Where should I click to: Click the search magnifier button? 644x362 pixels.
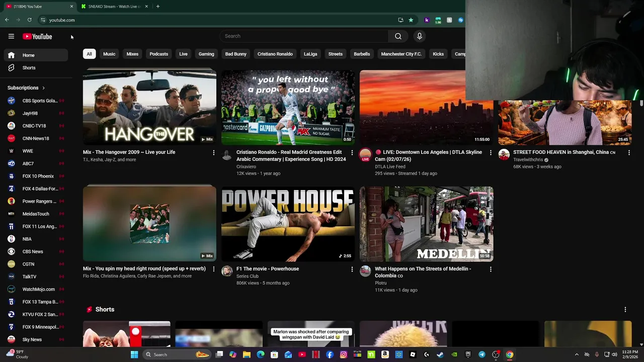pyautogui.click(x=398, y=36)
